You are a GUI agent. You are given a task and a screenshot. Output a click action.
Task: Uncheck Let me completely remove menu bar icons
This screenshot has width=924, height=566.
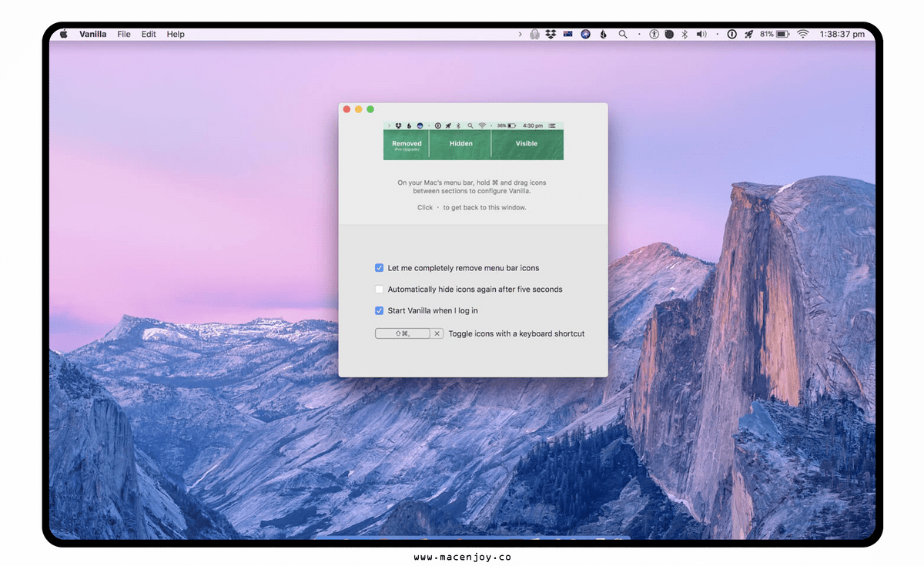(379, 268)
